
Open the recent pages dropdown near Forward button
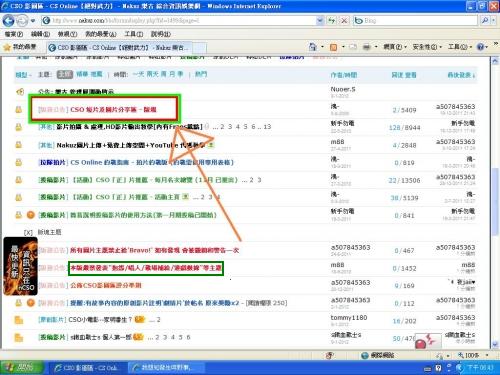coord(33,21)
